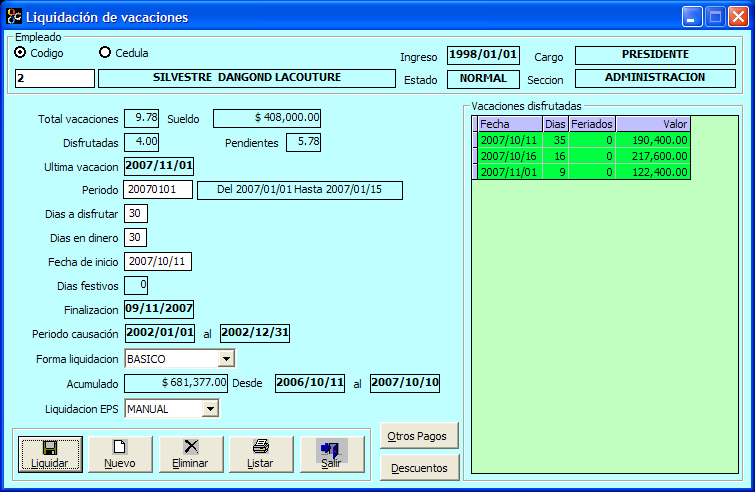Click the Eliminar delete button
The height and width of the screenshot is (492, 755).
point(191,454)
